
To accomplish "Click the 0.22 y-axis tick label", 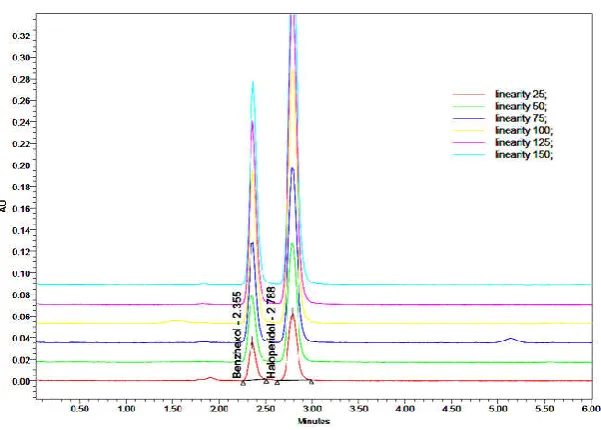I will 20,144.
